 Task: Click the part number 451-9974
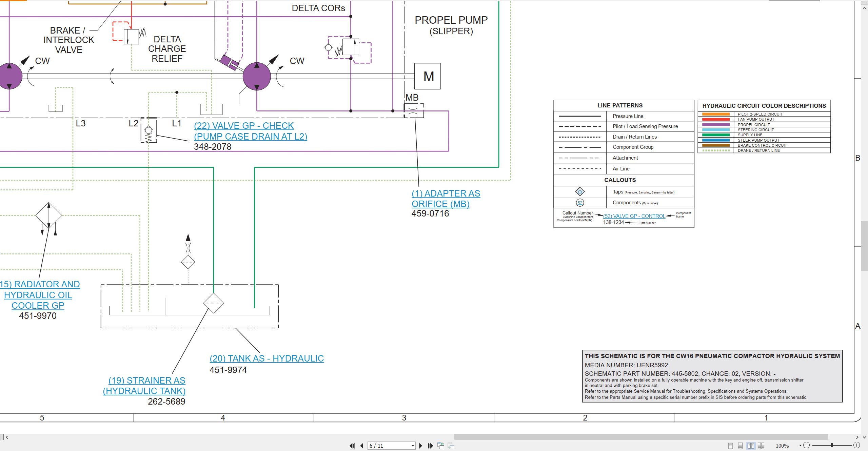(228, 370)
